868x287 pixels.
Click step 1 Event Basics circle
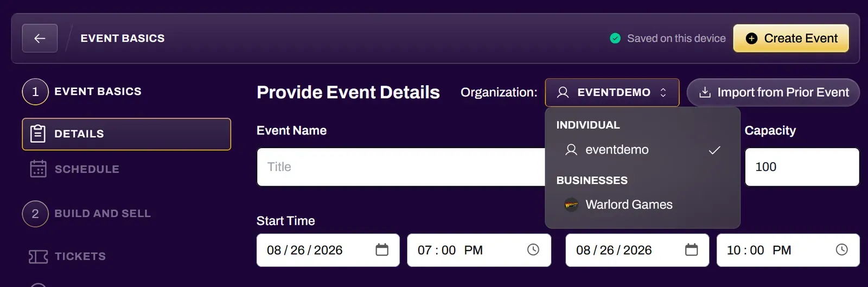point(35,92)
